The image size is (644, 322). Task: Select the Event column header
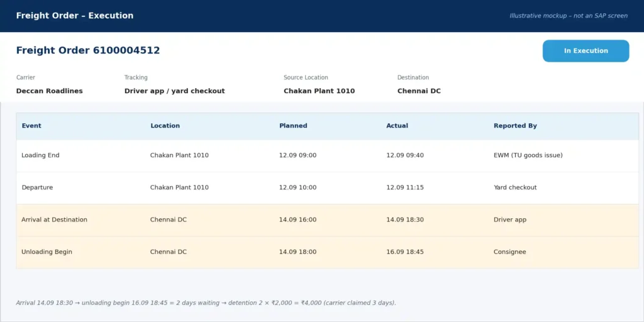tap(31, 126)
